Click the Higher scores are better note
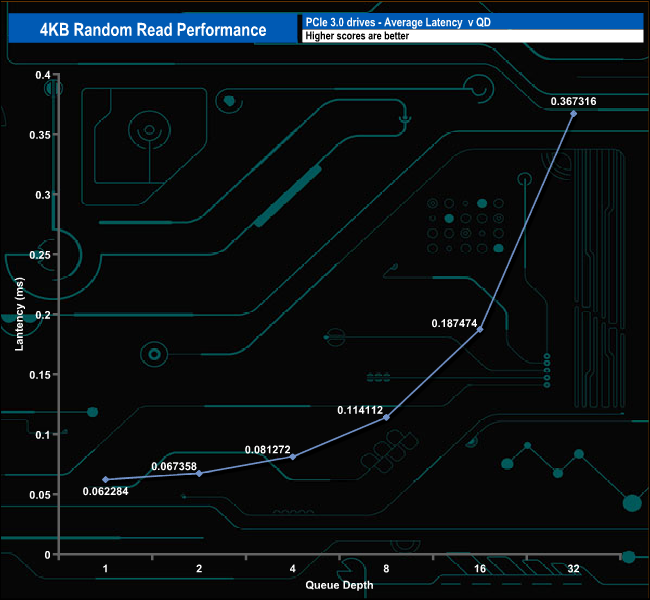The width and height of the screenshot is (650, 600). pos(357,36)
